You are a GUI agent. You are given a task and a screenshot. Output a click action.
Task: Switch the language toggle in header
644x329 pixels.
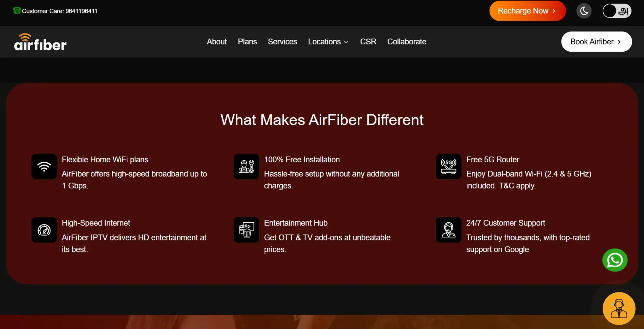617,11
